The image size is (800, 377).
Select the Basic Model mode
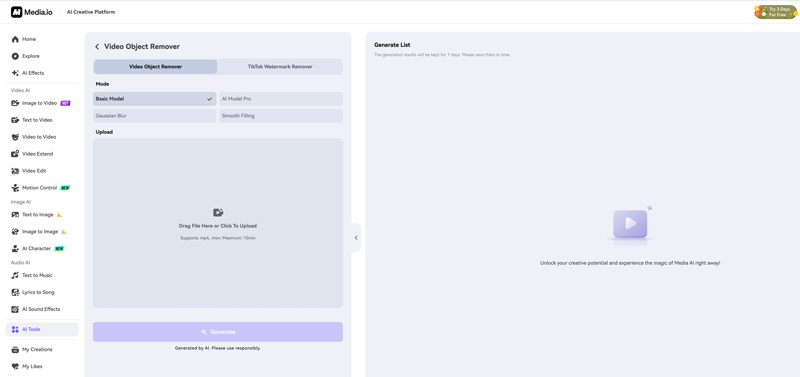point(155,99)
